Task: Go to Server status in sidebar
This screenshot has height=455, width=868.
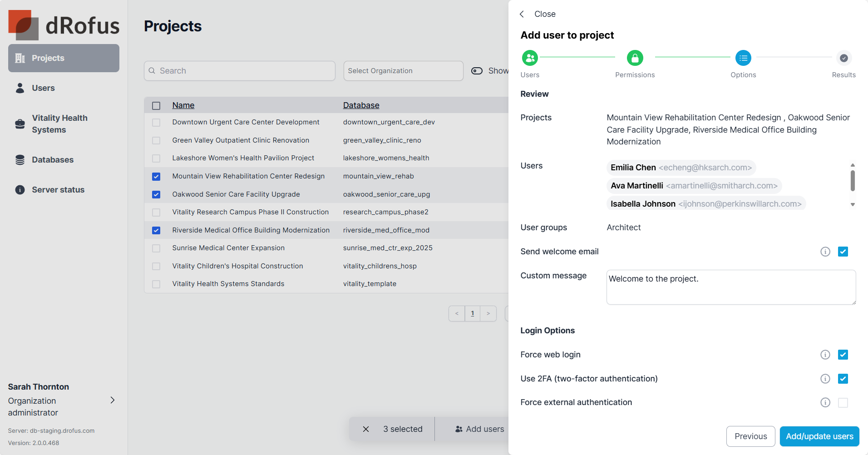Action: (58, 190)
